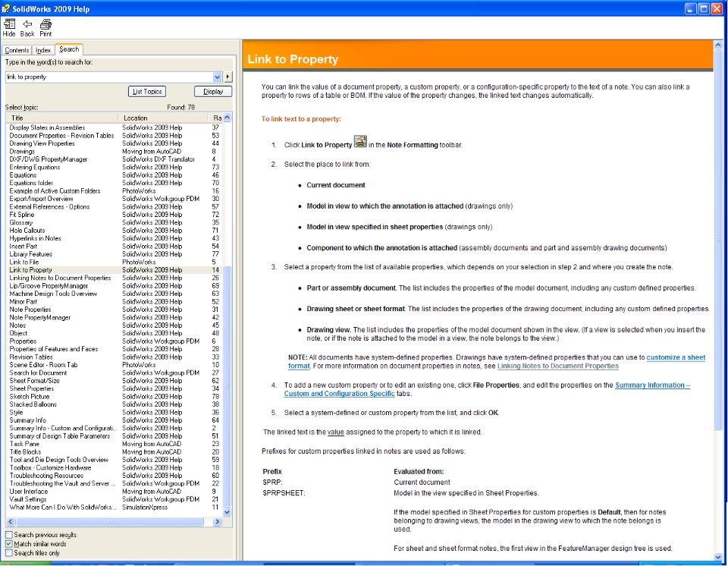
Task: Select Note PropertyManager topic
Action: click(x=40, y=318)
